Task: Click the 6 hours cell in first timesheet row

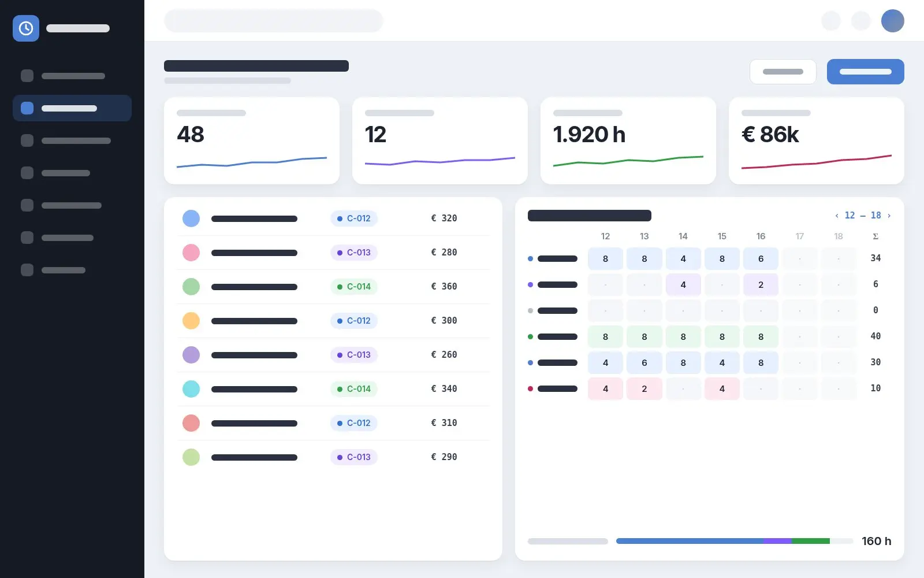Action: point(761,259)
